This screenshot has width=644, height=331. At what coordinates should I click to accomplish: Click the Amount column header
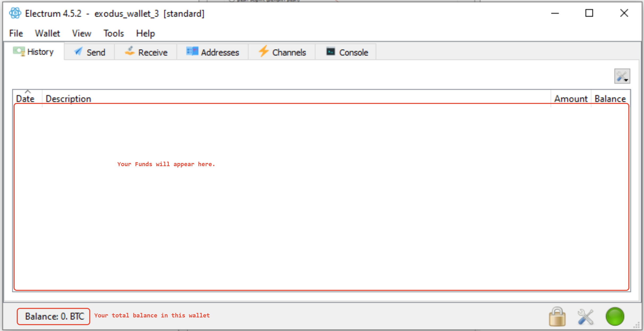coord(571,99)
